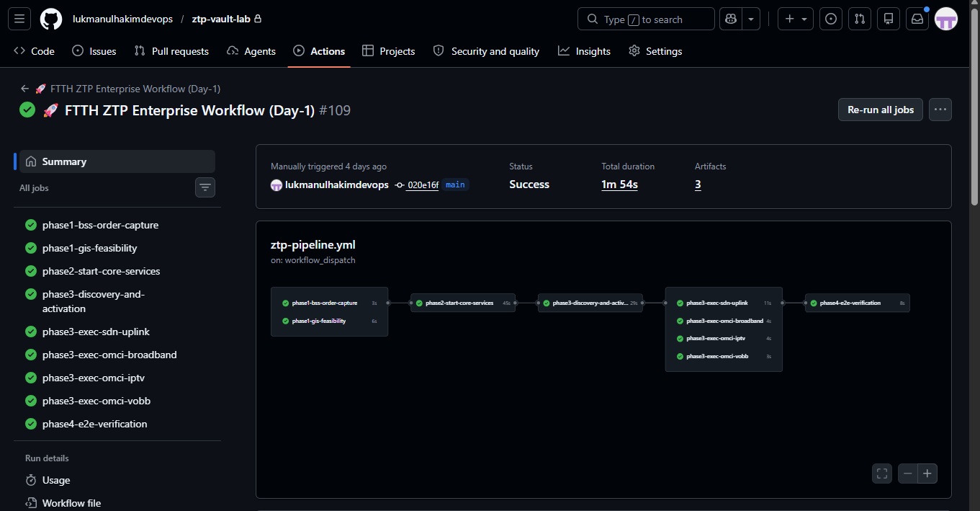Click the Success status text

point(529,185)
